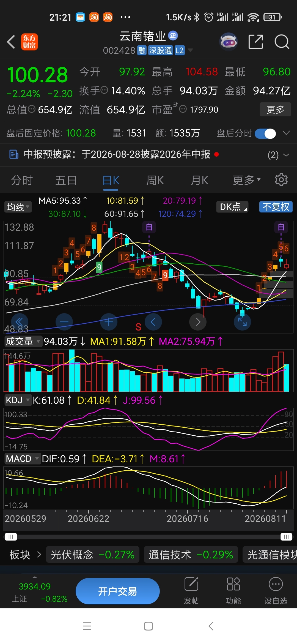Tap Android recent apps menu button

point(87,626)
